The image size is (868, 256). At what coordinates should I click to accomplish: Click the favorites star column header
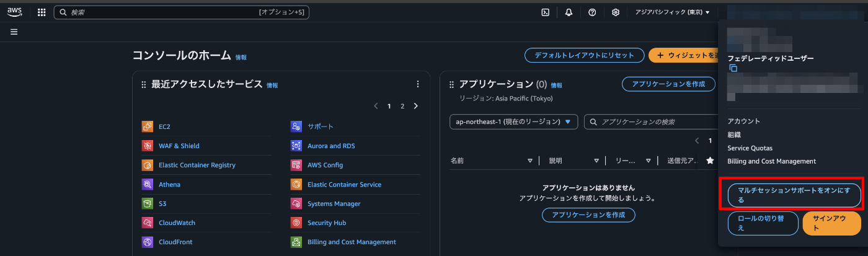(710, 161)
